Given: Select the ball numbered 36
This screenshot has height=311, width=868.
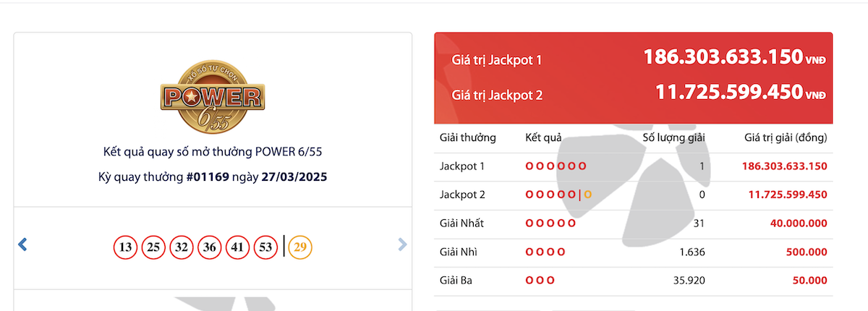Looking at the screenshot, I should point(210,247).
